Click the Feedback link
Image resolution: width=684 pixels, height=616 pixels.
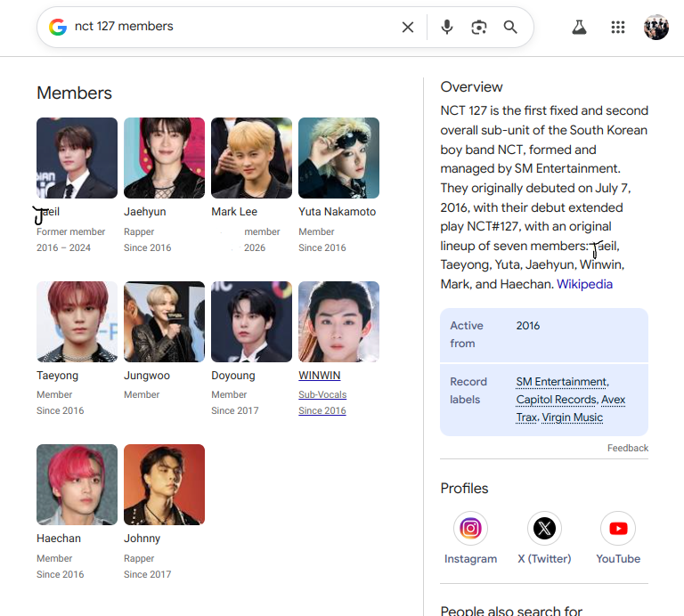pos(628,448)
